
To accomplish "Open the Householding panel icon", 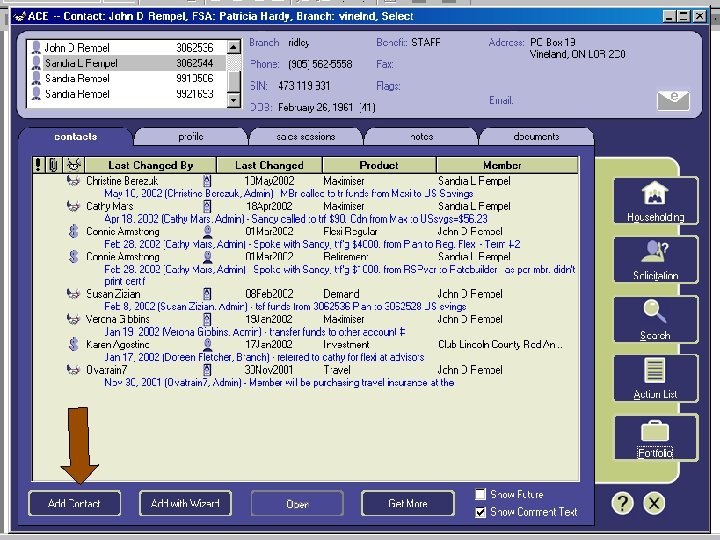I will tap(655, 201).
